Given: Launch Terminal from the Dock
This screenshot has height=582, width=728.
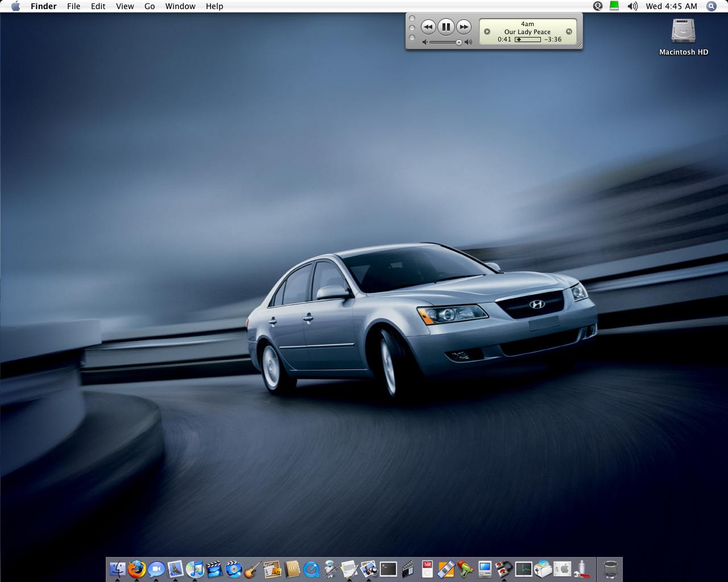Looking at the screenshot, I should (388, 569).
